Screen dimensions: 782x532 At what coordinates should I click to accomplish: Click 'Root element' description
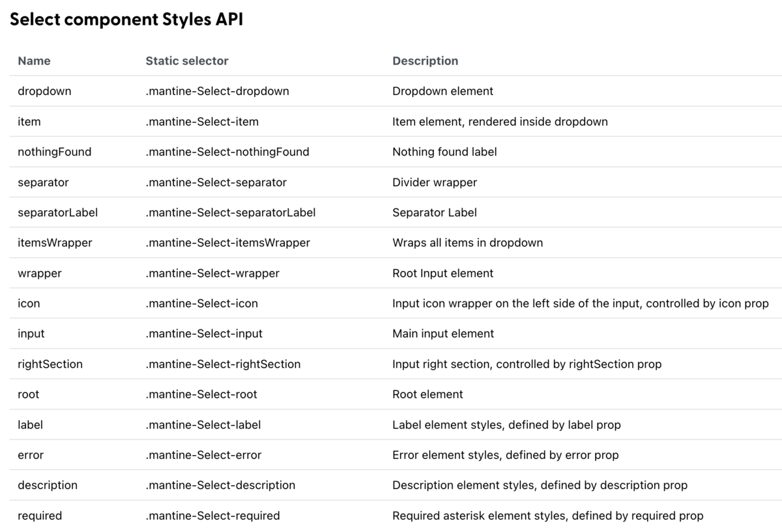tap(427, 395)
